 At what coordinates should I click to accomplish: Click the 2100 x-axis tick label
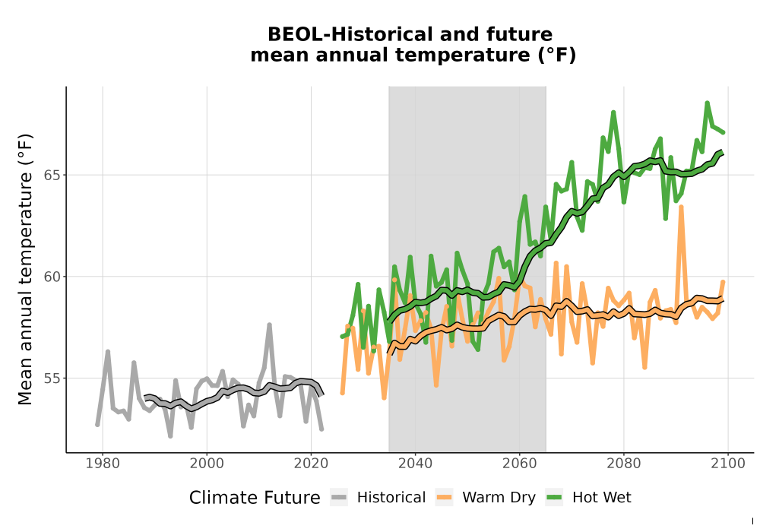pyautogui.click(x=727, y=464)
